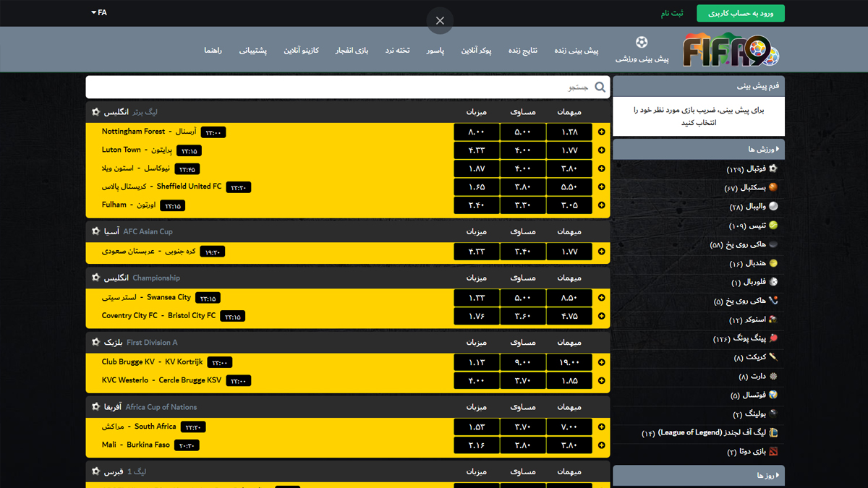Expand more bets for Nottingham Forest match
Viewport: 868px width, 488px height.
click(602, 132)
